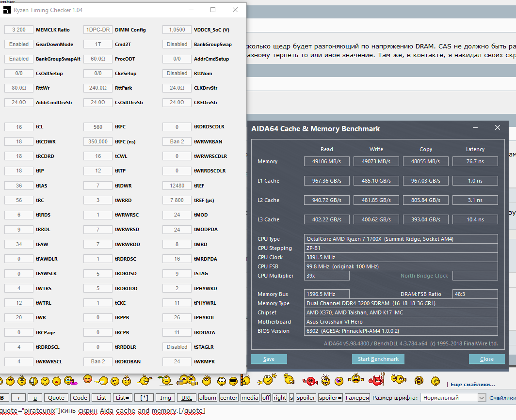Click the right align BBCode button
Screen dimensions: 516x420
click(x=280, y=398)
